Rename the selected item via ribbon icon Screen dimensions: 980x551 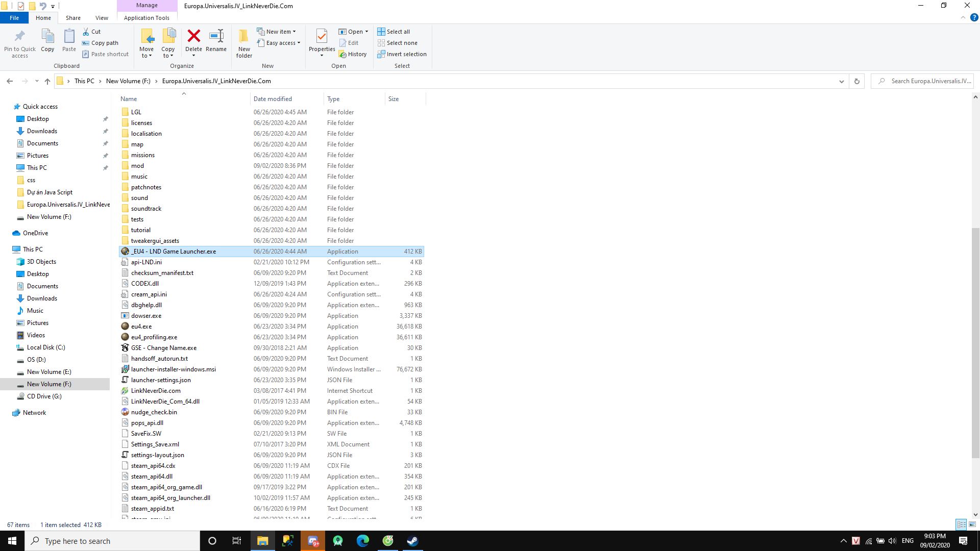coord(216,41)
